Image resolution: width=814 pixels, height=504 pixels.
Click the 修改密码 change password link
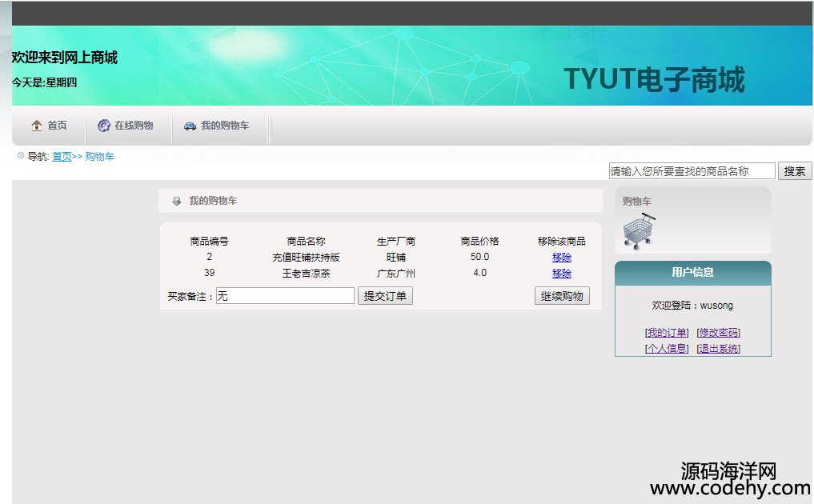(719, 333)
